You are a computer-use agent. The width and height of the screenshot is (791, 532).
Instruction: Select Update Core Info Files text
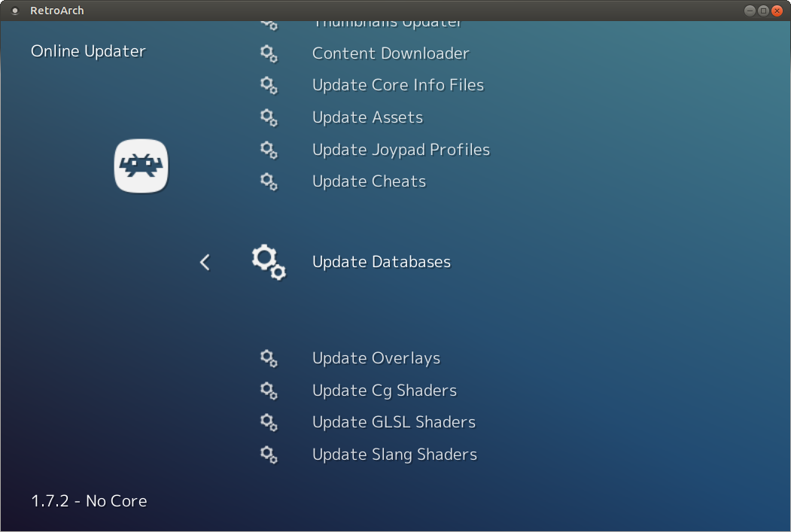397,85
